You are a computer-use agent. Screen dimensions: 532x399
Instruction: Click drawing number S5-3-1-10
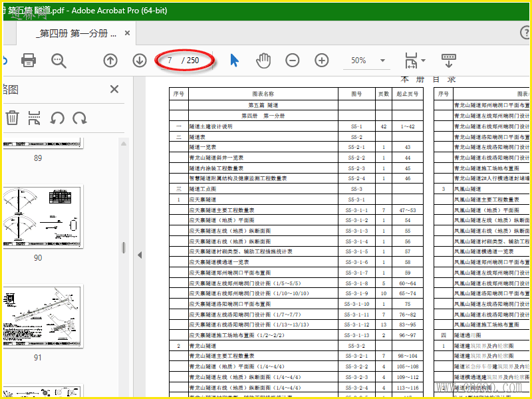(x=356, y=304)
